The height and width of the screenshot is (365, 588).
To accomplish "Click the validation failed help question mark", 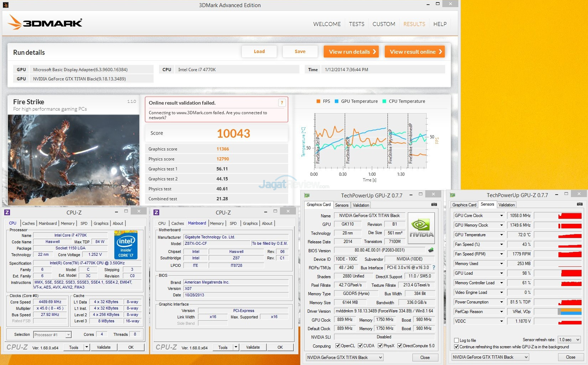I will coord(282,103).
